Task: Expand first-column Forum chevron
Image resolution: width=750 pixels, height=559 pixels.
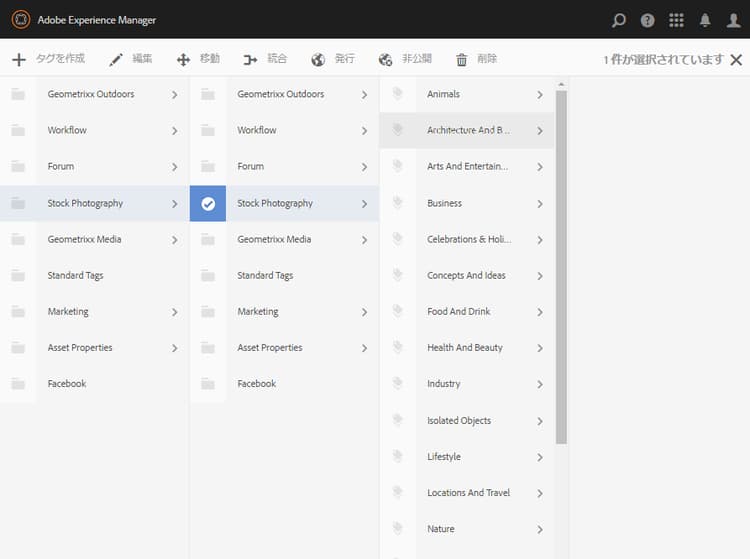Action: pyautogui.click(x=175, y=167)
